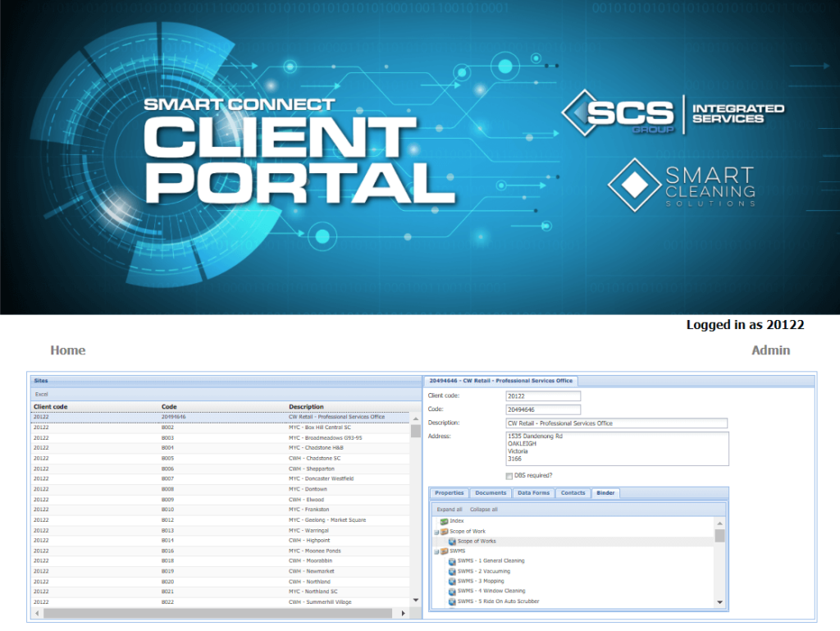Click the SWMS - 2 Vacuuming document icon
This screenshot has width=840, height=631.
click(x=452, y=572)
